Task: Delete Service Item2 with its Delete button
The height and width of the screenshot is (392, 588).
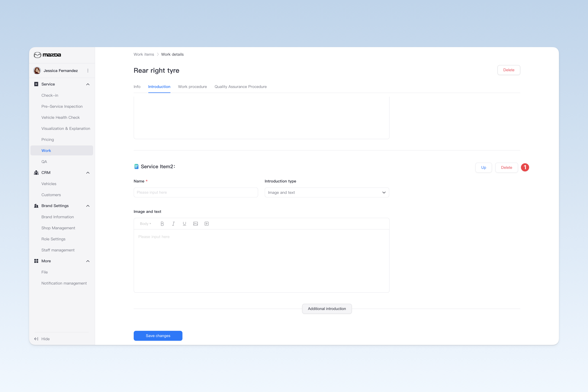Action: [x=506, y=168]
